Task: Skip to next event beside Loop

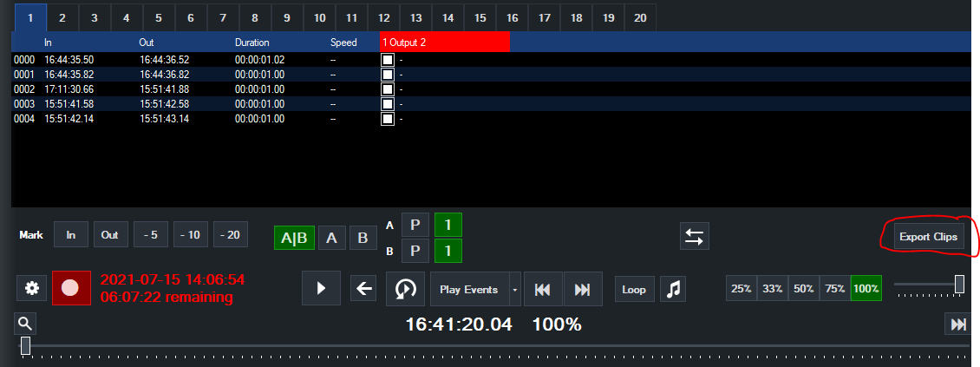Action: tap(582, 289)
